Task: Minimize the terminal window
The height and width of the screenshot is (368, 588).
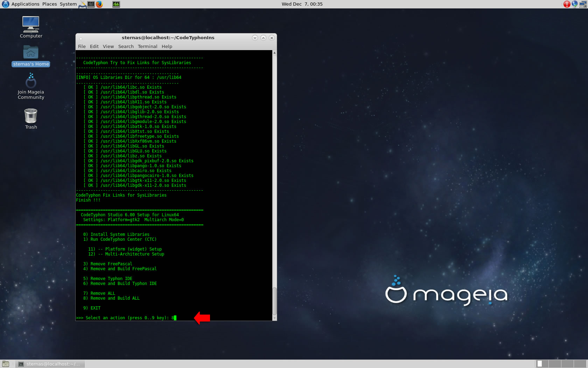Action: pyautogui.click(x=255, y=38)
